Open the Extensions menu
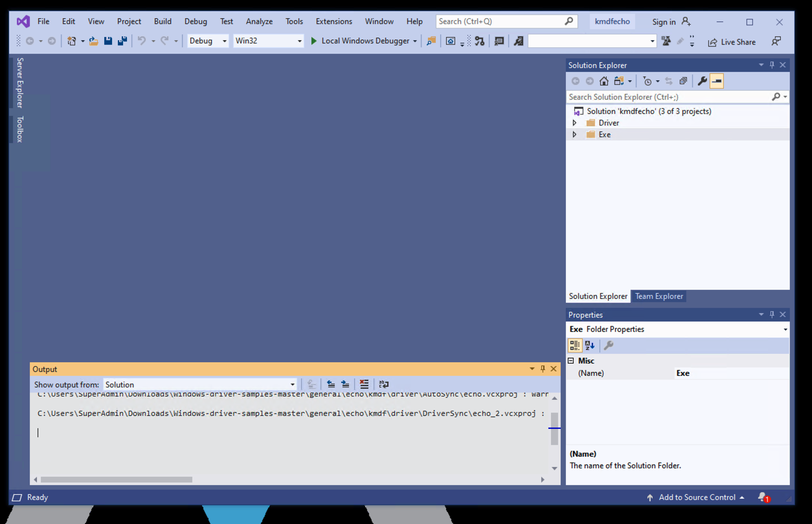This screenshot has height=524, width=812. (334, 21)
